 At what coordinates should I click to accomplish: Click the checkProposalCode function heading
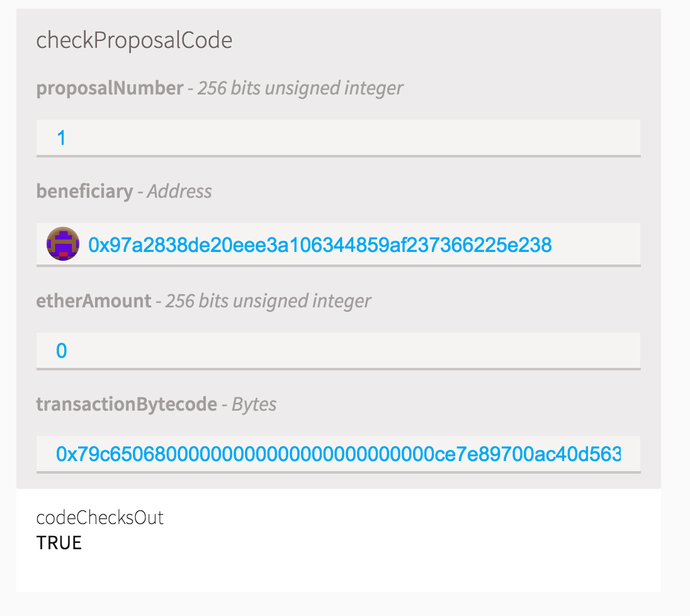(x=134, y=40)
